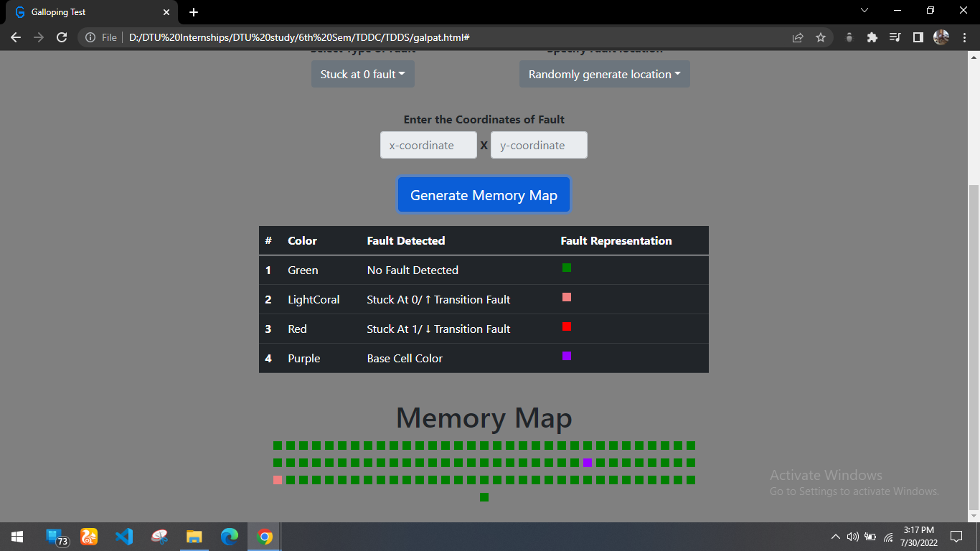Click the LightCoral fault cell in the Memory Map

(x=277, y=481)
